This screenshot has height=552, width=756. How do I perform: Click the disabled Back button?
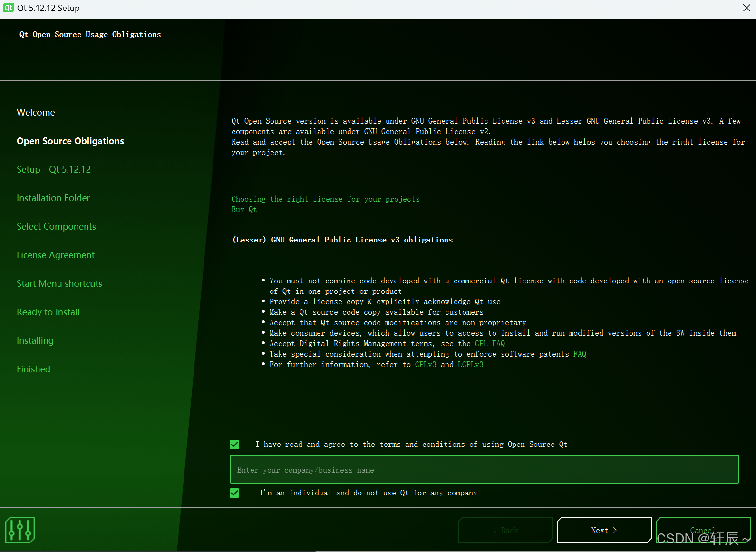[x=505, y=530]
